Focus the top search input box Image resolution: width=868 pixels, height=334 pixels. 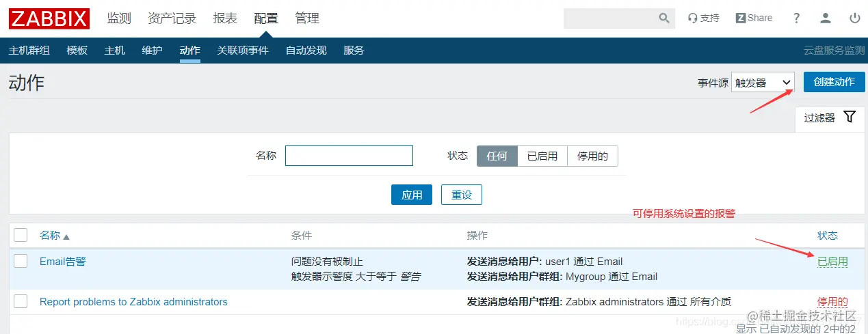click(x=610, y=18)
